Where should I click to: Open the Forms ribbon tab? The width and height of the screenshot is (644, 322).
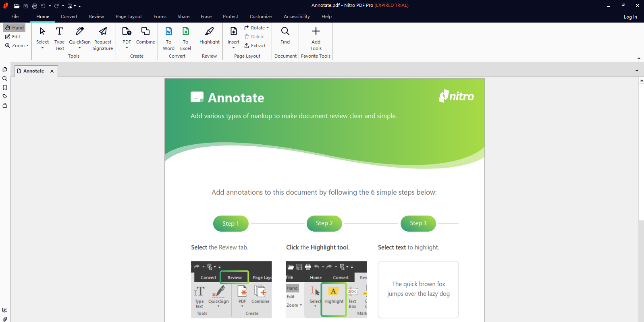tap(160, 17)
